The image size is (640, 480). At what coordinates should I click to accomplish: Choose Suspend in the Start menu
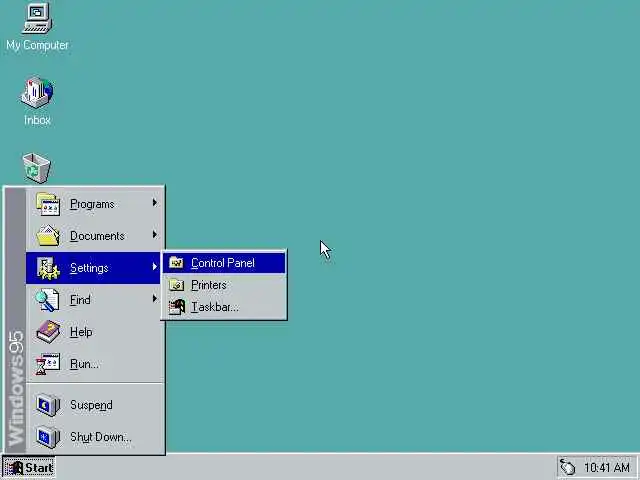pyautogui.click(x=93, y=405)
